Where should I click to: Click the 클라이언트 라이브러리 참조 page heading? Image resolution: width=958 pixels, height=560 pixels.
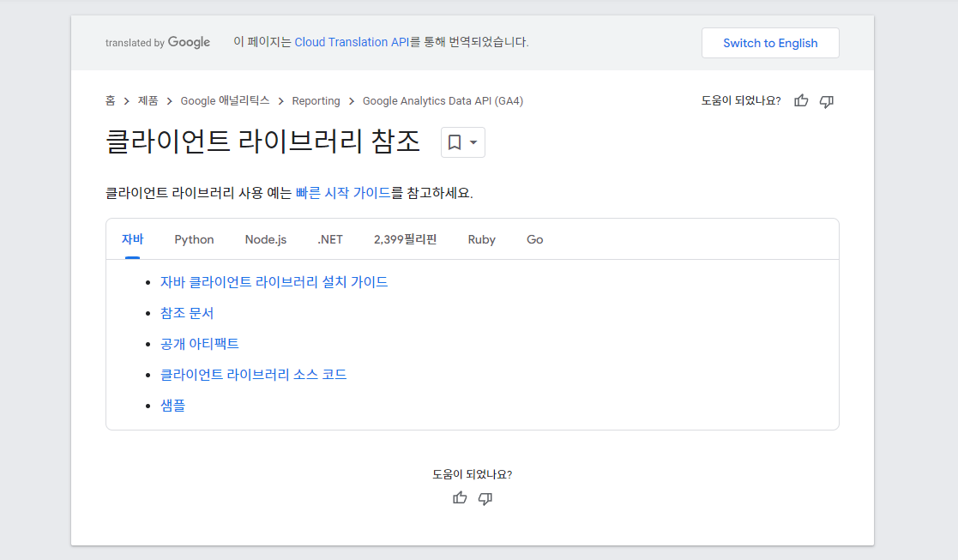pos(262,141)
